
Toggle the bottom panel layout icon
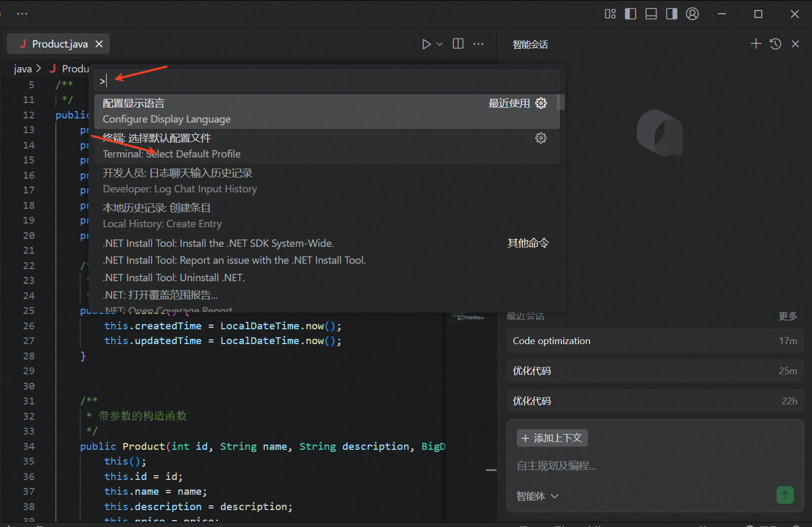click(x=651, y=14)
